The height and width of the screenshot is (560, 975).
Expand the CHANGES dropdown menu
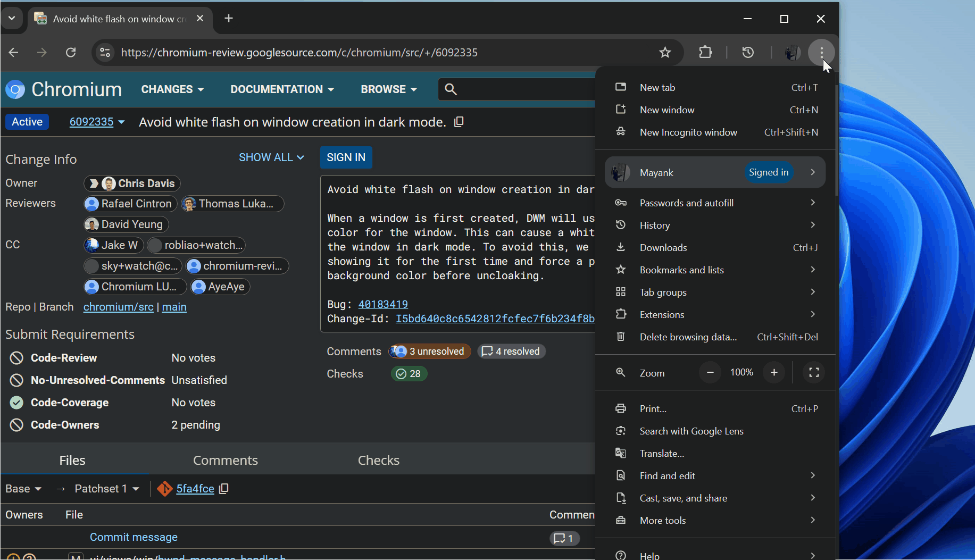coord(172,89)
